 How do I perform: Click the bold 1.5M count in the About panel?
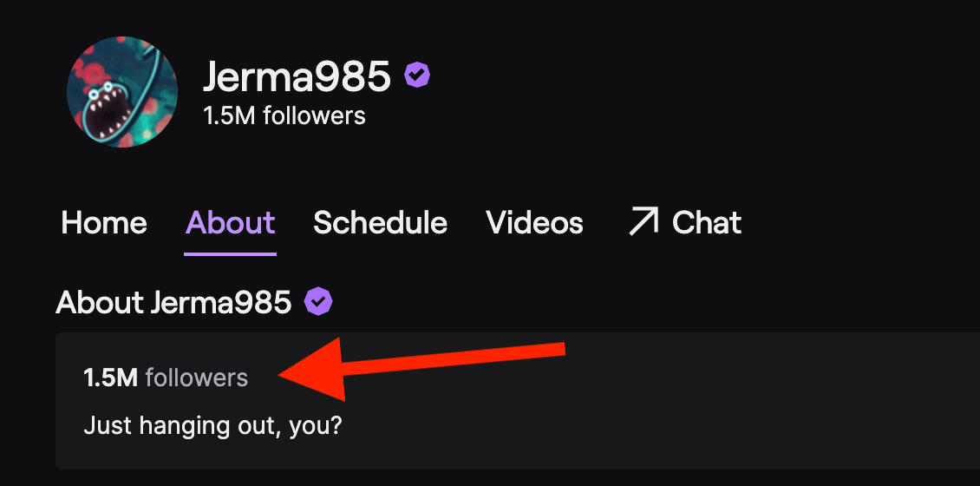[110, 378]
